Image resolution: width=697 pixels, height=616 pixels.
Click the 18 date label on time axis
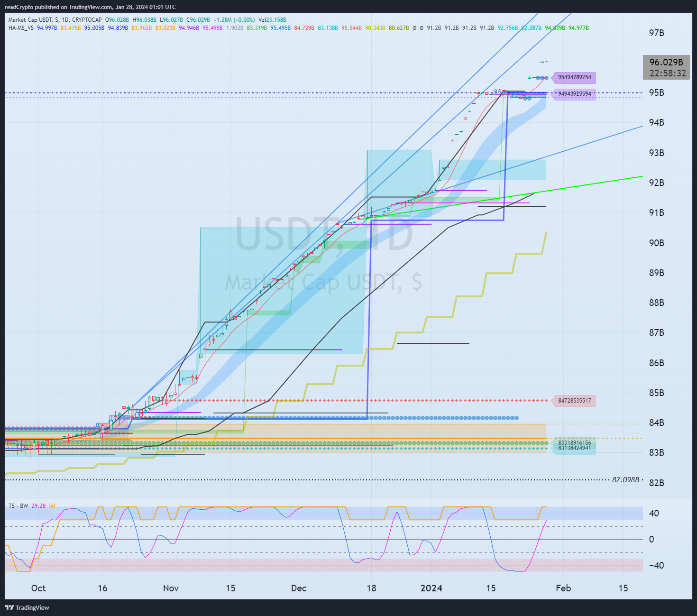pyautogui.click(x=371, y=588)
